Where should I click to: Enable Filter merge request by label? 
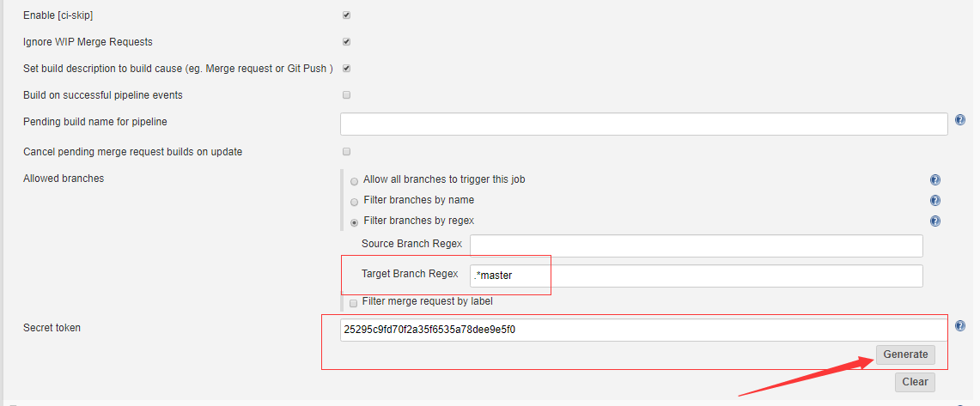point(354,303)
